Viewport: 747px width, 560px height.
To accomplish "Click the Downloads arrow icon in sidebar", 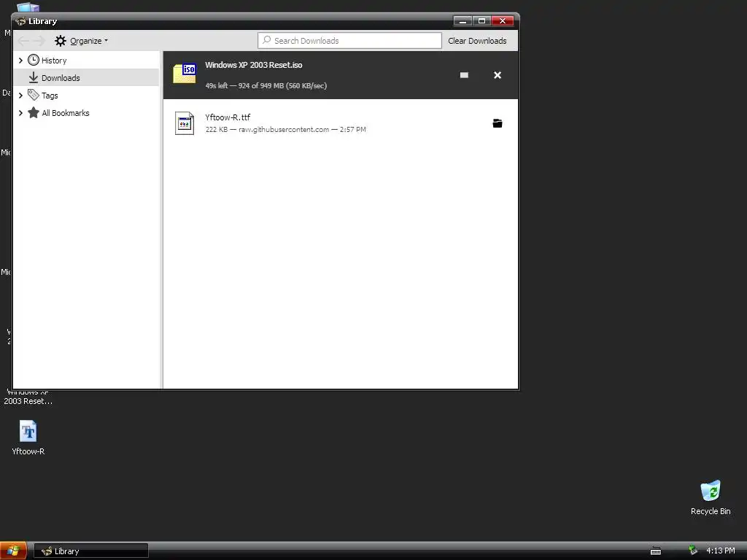I will pyautogui.click(x=34, y=77).
